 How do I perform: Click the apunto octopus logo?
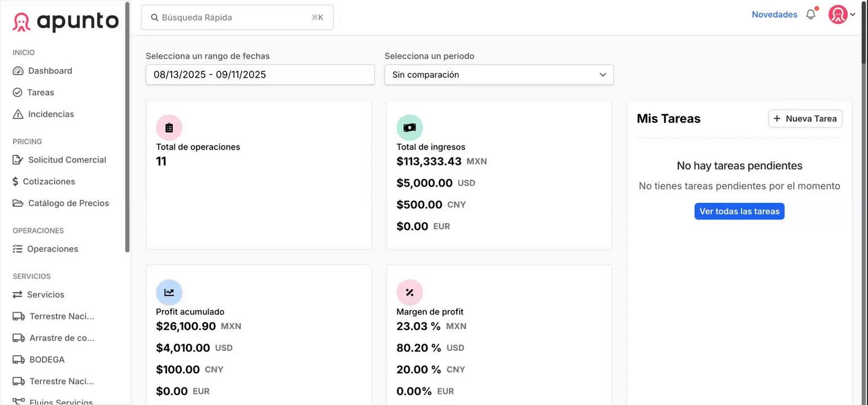tap(22, 21)
